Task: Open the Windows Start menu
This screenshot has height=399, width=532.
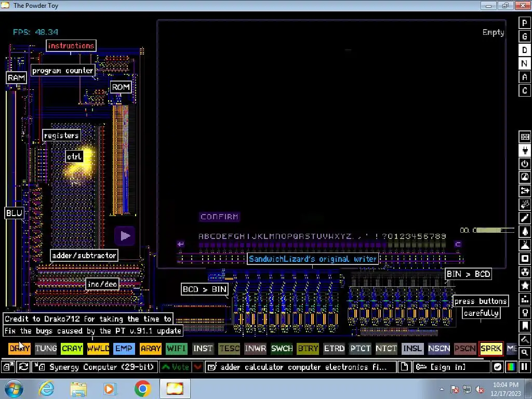Action: click(x=14, y=389)
